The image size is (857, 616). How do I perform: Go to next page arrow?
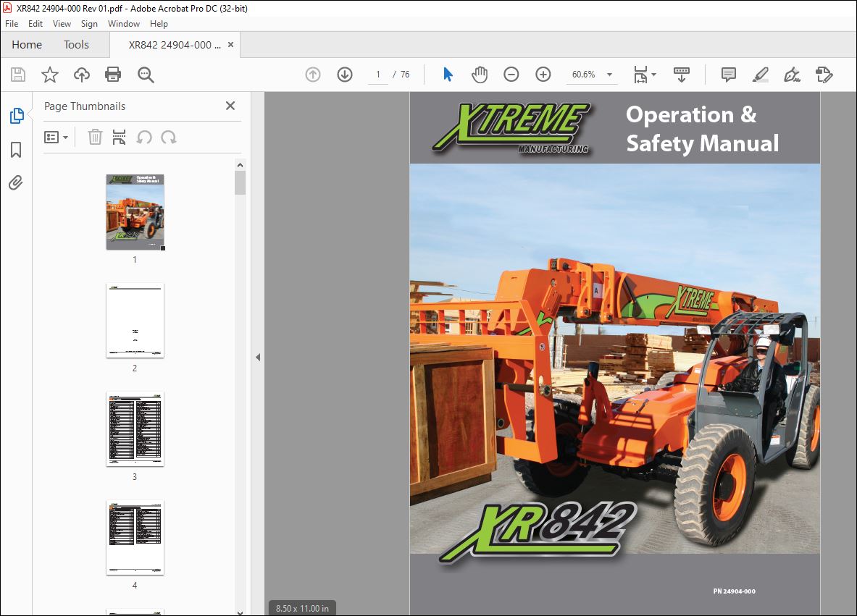(x=344, y=75)
